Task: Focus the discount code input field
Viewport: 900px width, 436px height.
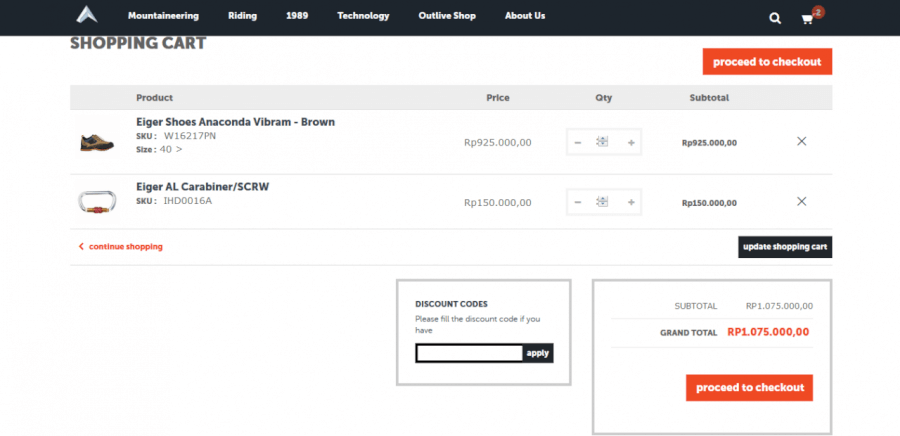Action: 469,353
